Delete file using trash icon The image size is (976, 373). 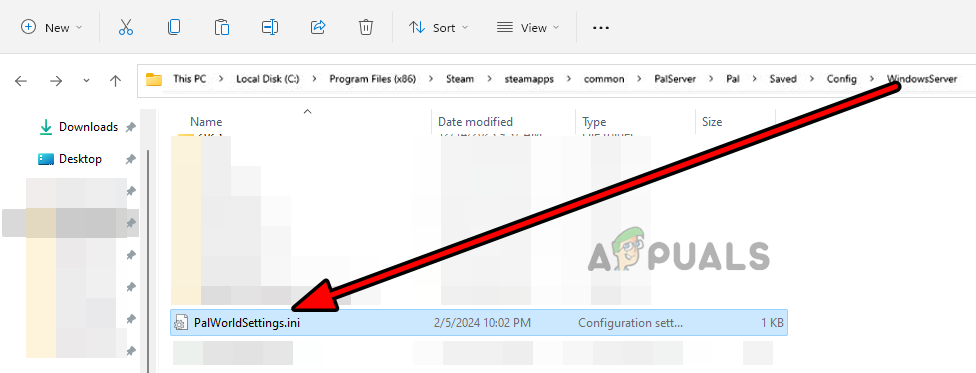pos(366,27)
